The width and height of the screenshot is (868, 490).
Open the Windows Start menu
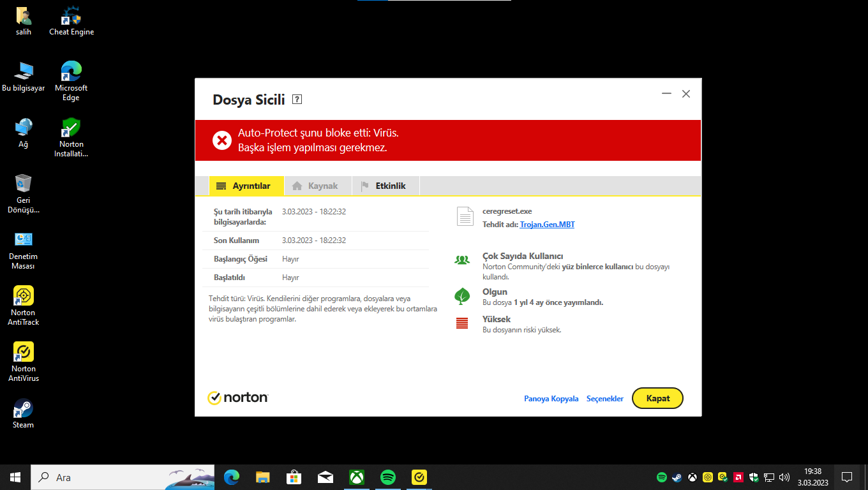(15, 477)
